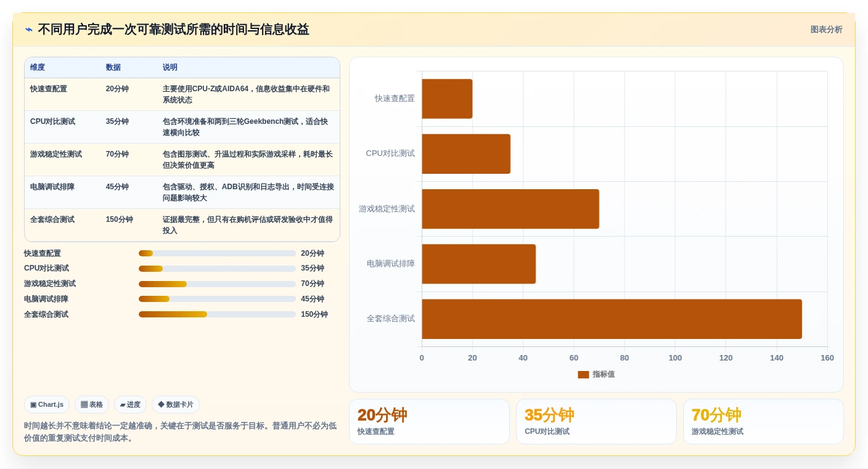Click the 电脑调试排障 progress bar

coord(217,299)
